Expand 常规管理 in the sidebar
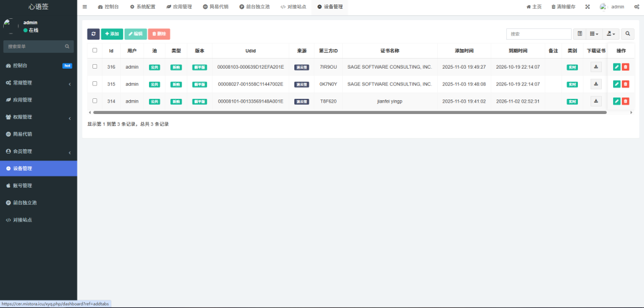 (38, 83)
